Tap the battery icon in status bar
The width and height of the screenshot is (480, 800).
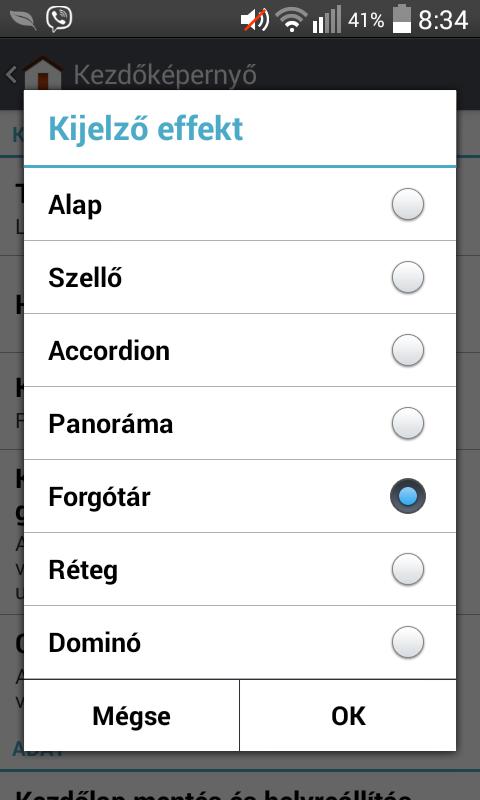(x=402, y=19)
